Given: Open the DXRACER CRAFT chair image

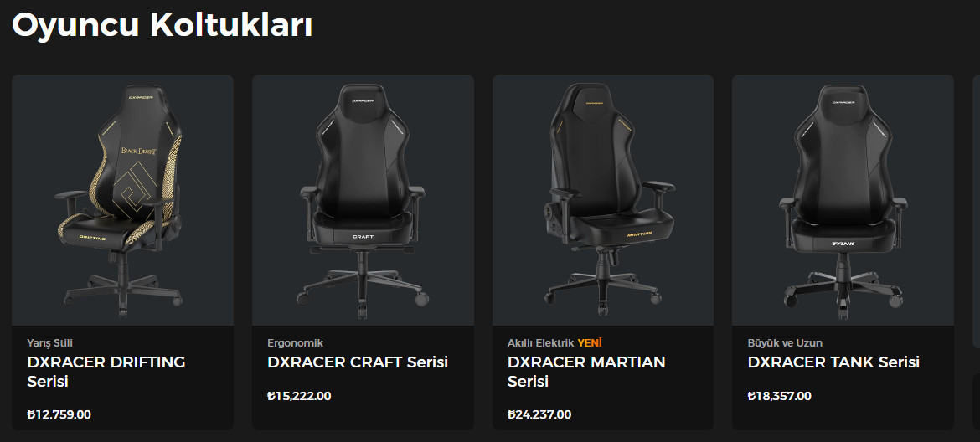Looking at the screenshot, I should pyautogui.click(x=363, y=200).
